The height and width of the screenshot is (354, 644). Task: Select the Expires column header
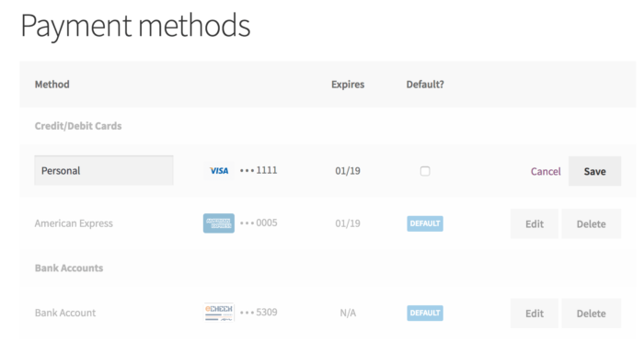[x=348, y=85]
